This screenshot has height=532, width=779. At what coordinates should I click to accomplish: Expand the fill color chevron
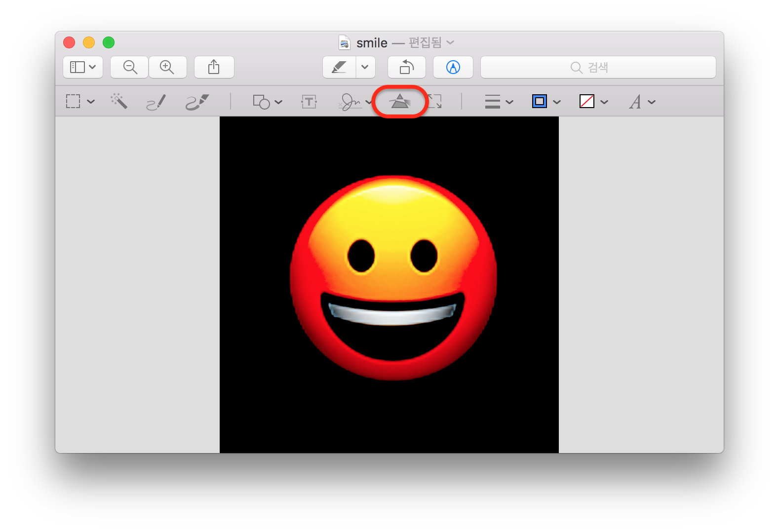pyautogui.click(x=604, y=102)
